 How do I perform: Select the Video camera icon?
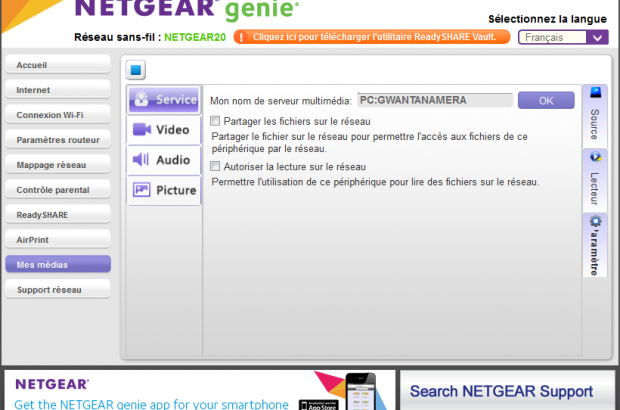(x=141, y=130)
